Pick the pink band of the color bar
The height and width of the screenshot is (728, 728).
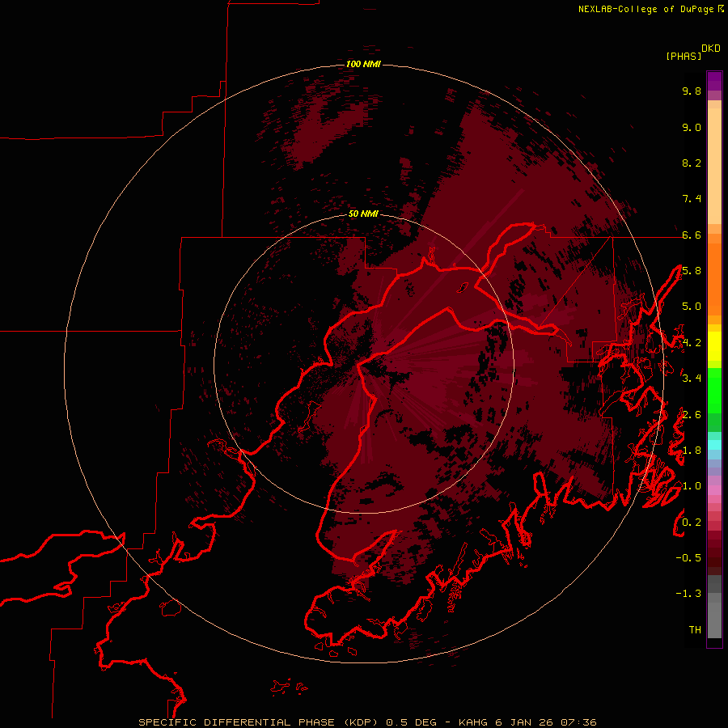[x=714, y=490]
